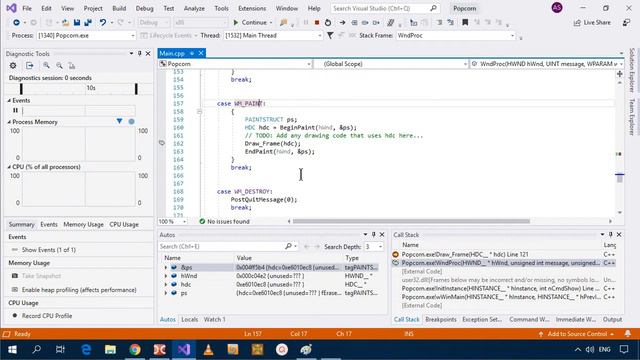Click the Undo arrow icon
This screenshot has height=360, width=640.
pos(103,23)
